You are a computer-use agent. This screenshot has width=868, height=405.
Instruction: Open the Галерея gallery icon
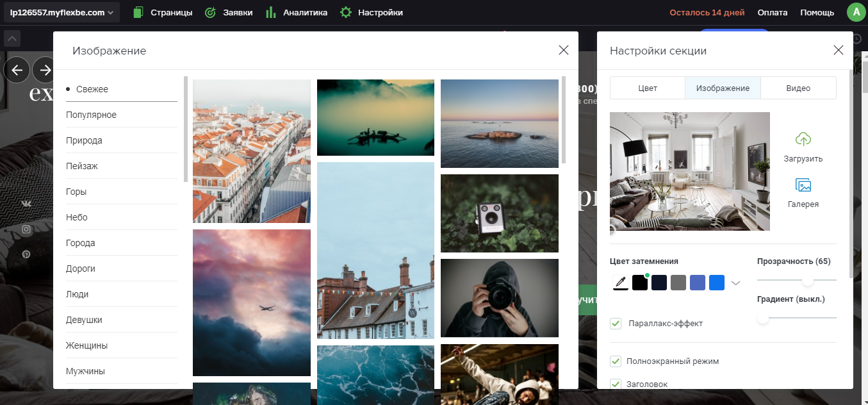803,185
